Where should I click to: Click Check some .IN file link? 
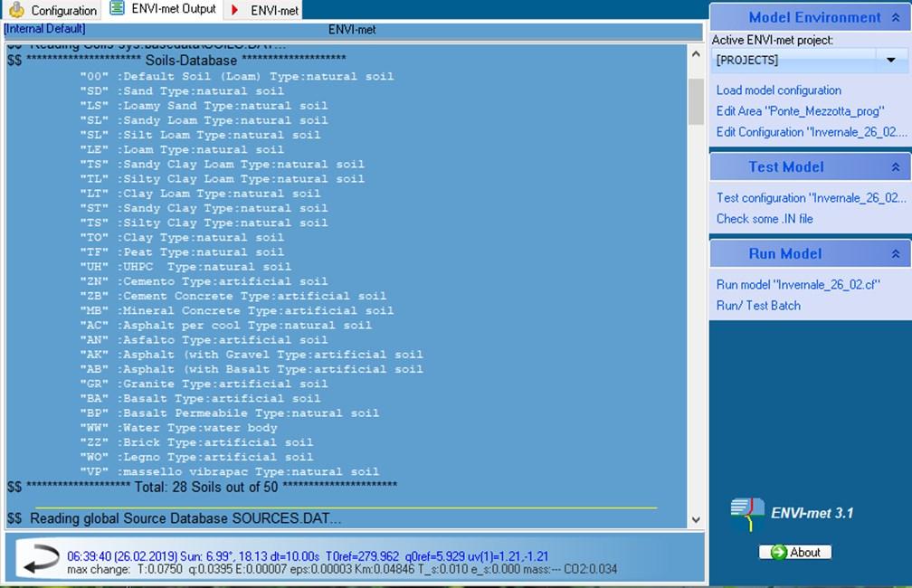pos(765,219)
